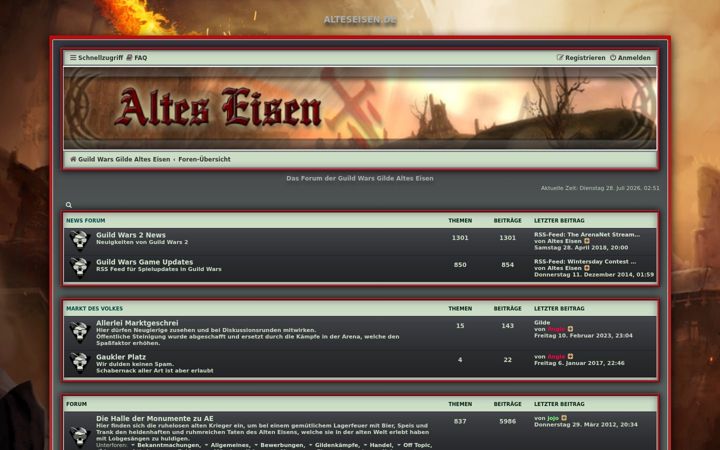Click the Anmelden login link

pyautogui.click(x=630, y=58)
